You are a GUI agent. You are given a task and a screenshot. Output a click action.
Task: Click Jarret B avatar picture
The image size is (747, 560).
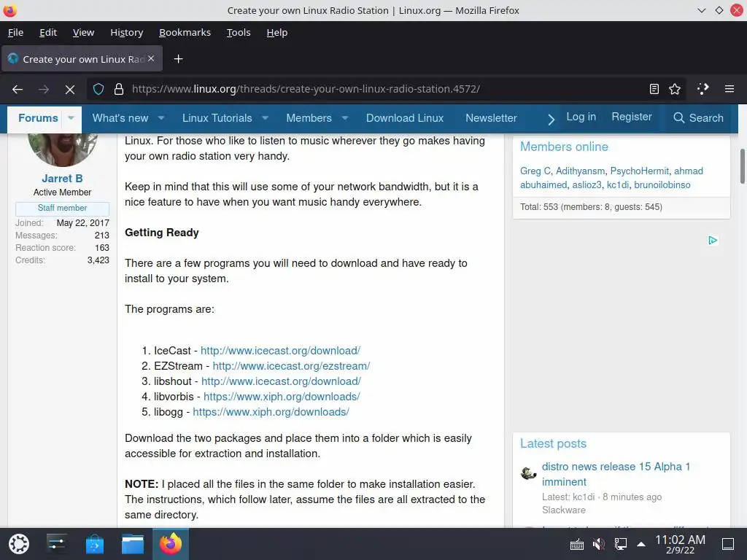click(63, 150)
